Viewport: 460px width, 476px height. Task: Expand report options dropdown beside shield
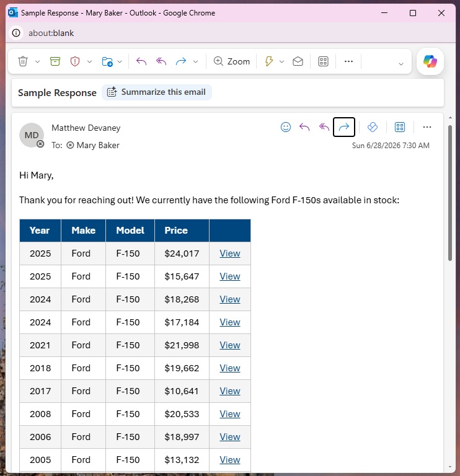[x=89, y=61]
